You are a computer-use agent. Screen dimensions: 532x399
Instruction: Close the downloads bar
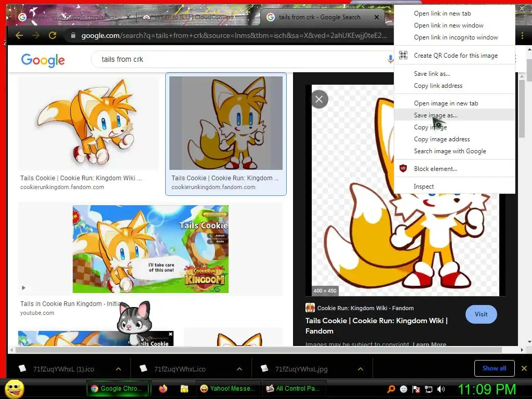point(524,368)
